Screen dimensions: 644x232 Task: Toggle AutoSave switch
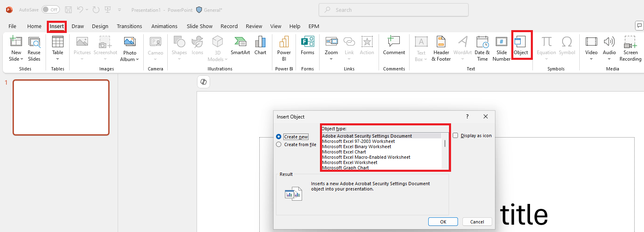coord(50,10)
